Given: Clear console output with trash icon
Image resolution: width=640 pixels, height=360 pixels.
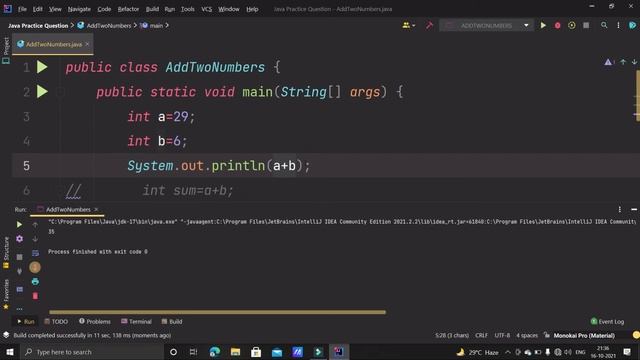Looking at the screenshot, I should tap(35, 296).
